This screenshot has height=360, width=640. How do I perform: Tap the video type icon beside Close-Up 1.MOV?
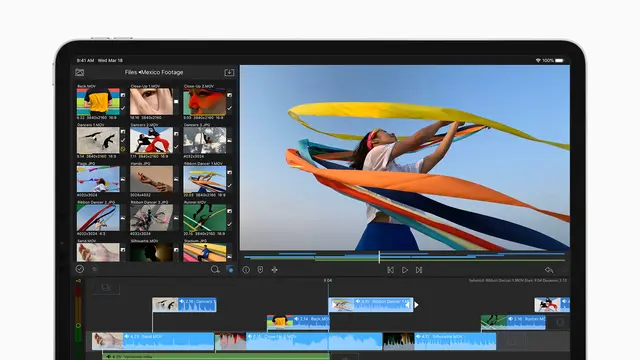tap(176, 102)
